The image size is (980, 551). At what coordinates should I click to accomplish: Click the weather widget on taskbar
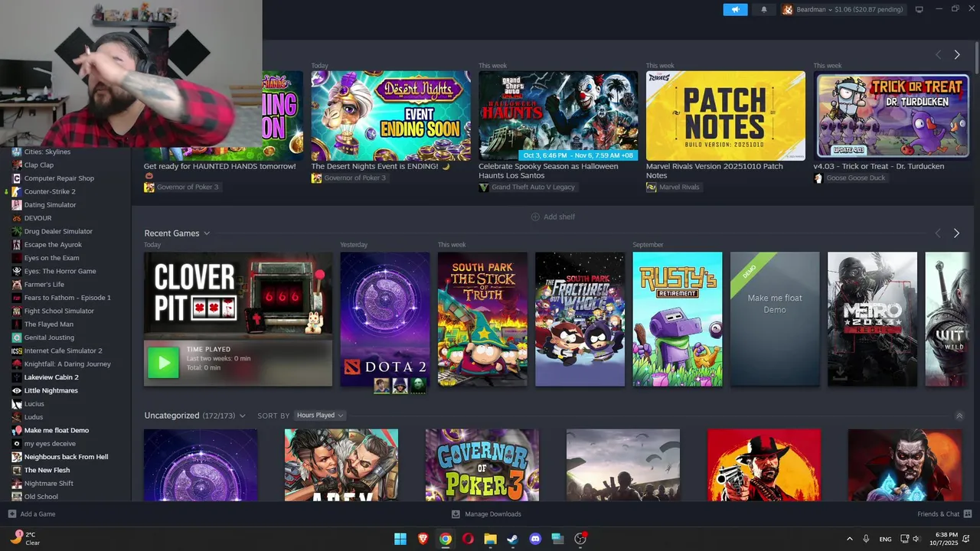(25, 539)
